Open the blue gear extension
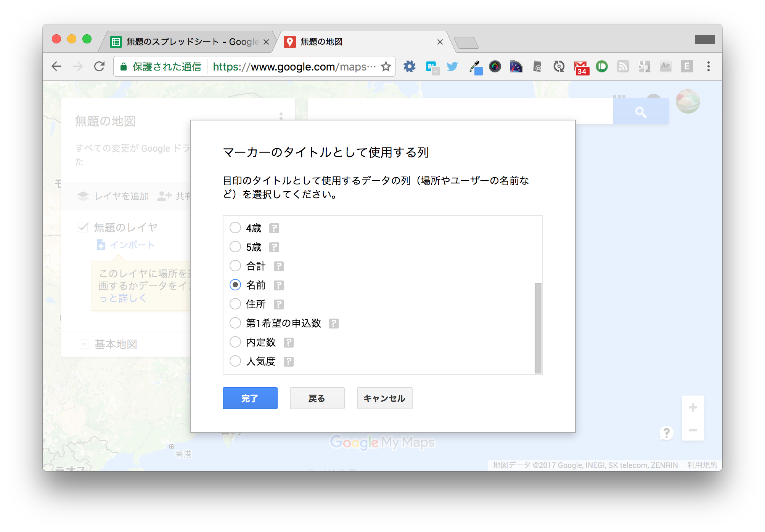Viewport: 765px width, 532px height. point(410,67)
